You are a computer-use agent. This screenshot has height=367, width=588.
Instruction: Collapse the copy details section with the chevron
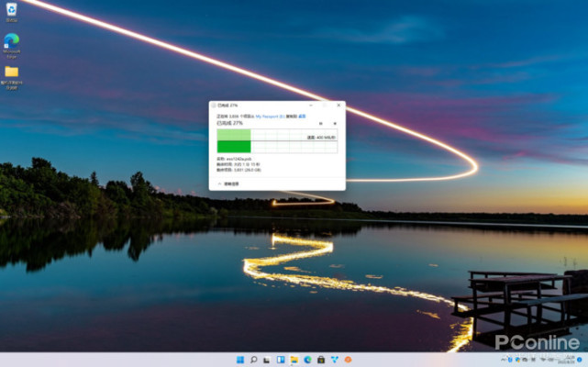(220, 183)
